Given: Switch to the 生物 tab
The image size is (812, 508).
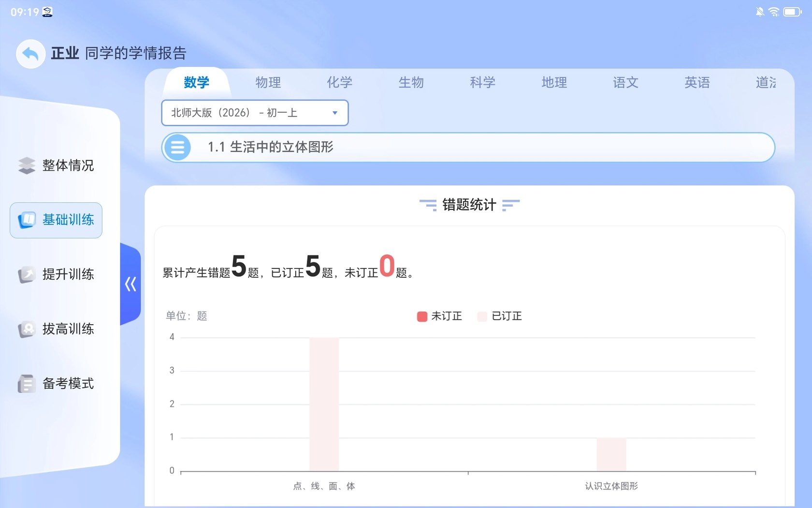Looking at the screenshot, I should coord(411,83).
